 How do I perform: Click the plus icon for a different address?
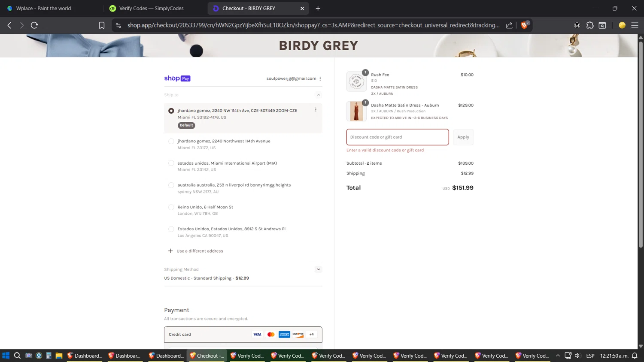point(170,251)
